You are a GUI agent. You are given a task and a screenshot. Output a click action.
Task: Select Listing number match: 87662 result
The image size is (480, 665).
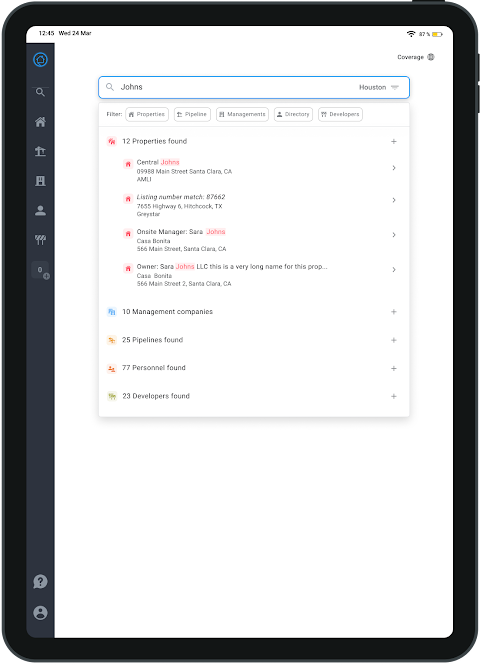pos(260,205)
